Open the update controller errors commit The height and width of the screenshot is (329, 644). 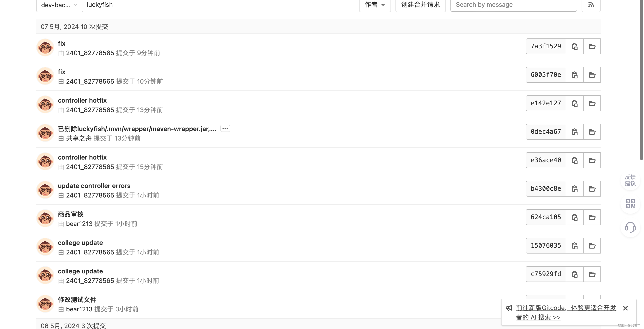click(94, 186)
